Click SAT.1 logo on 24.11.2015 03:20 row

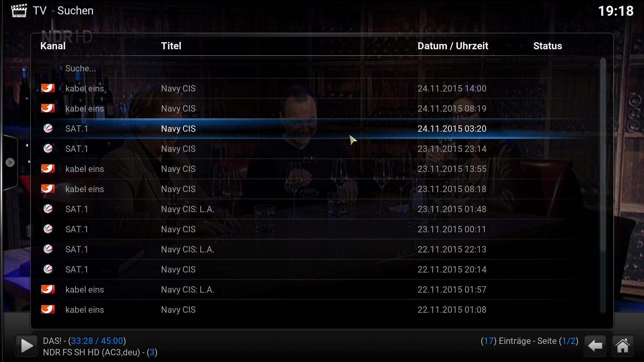tap(48, 128)
